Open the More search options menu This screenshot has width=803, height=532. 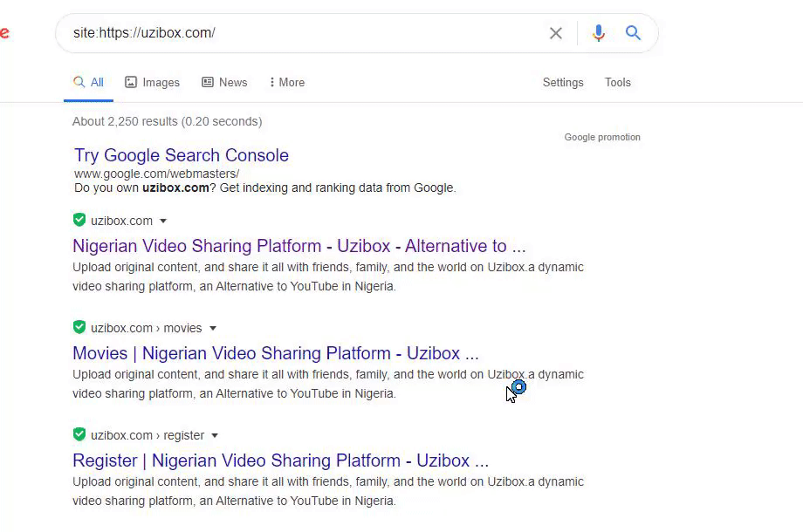tap(287, 82)
